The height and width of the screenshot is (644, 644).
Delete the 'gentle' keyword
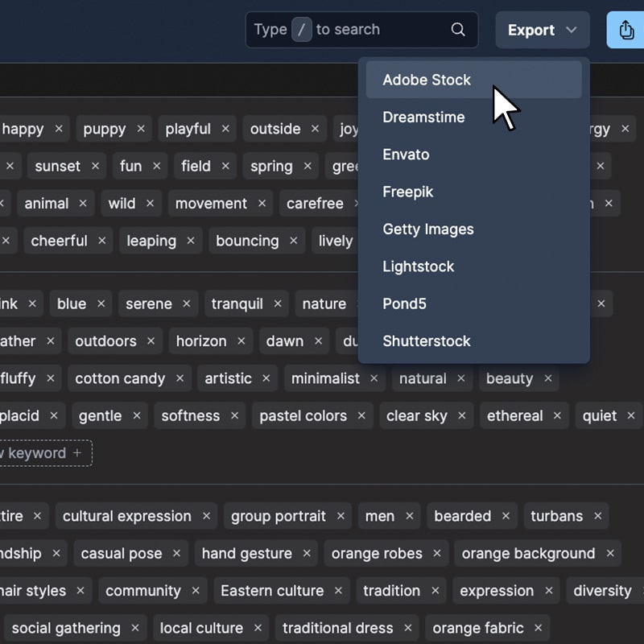tap(137, 415)
